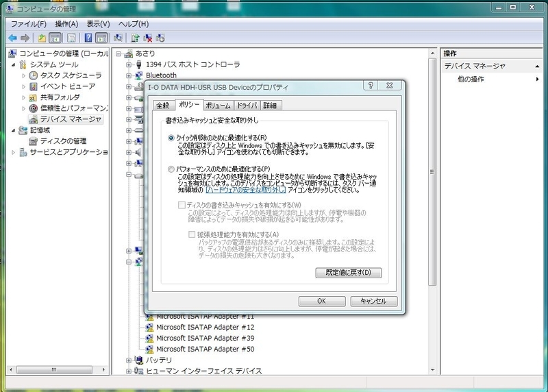Click the Update driver software green-arrow icon
Image resolution: width=548 pixels, height=392 pixels.
tap(135, 38)
